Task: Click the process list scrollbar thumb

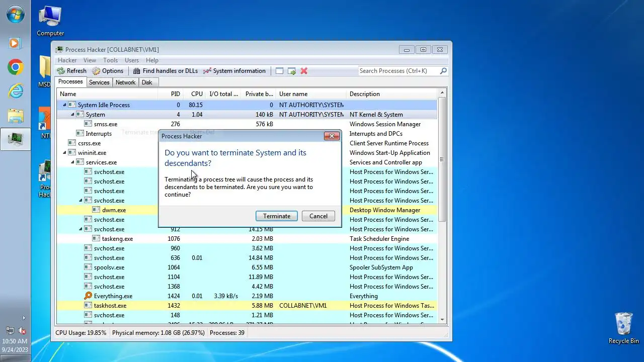Action: coord(442,159)
